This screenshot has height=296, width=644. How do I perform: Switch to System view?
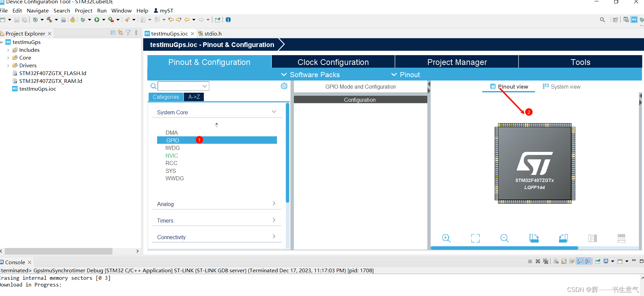(561, 87)
